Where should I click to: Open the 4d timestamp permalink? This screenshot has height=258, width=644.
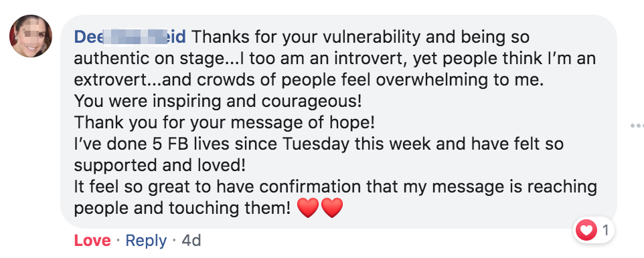(x=191, y=241)
